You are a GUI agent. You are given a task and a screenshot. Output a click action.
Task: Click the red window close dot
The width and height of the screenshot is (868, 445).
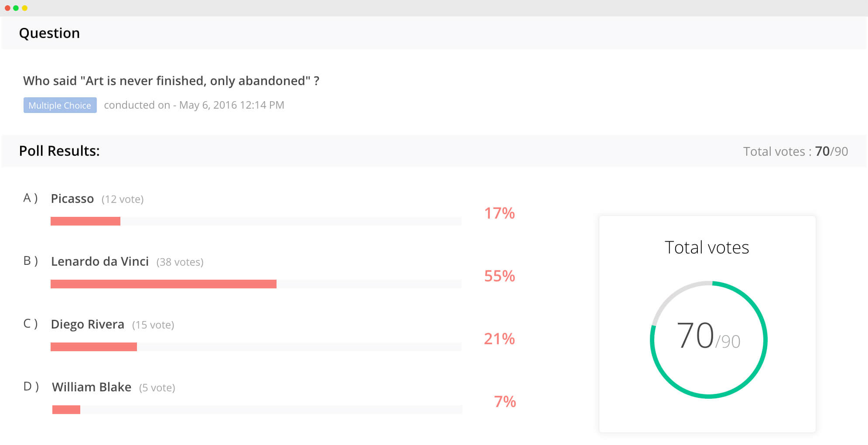pos(7,8)
